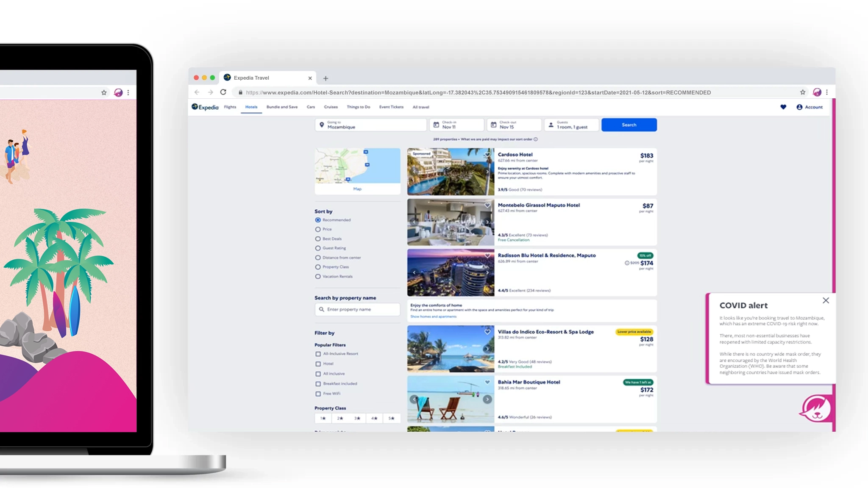Click Show homes and apartments link
Screen dimensions: 868x488
433,317
